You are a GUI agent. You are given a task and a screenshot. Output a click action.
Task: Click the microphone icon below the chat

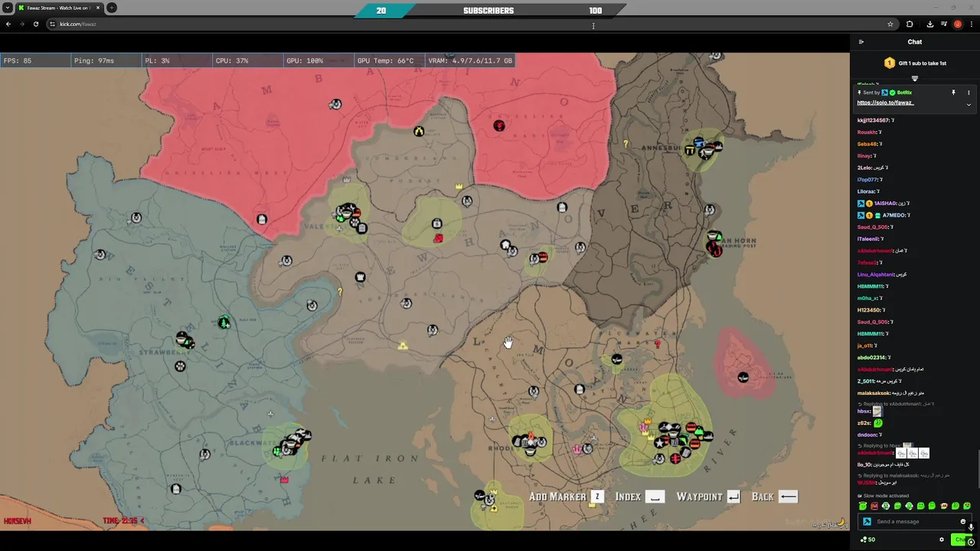pyautogui.click(x=972, y=527)
